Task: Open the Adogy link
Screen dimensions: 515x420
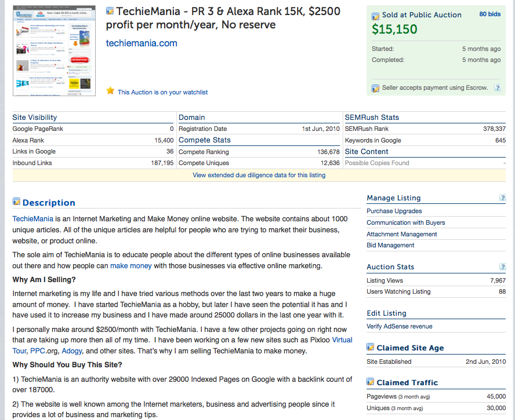Action: click(x=71, y=351)
